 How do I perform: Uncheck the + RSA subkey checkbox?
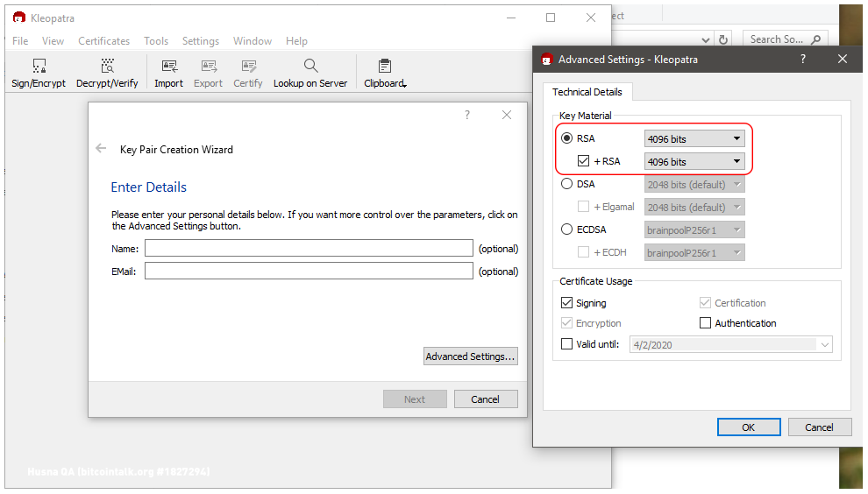click(583, 161)
